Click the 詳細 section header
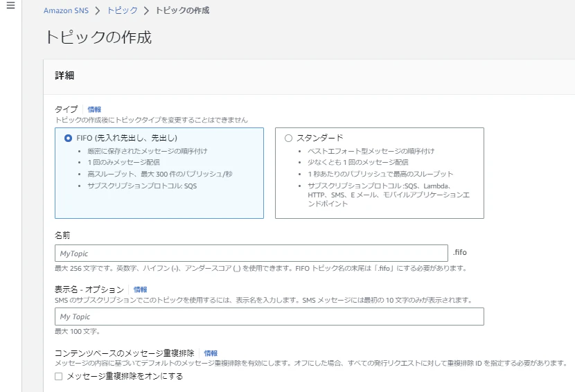This screenshot has width=575, height=392. pos(64,75)
